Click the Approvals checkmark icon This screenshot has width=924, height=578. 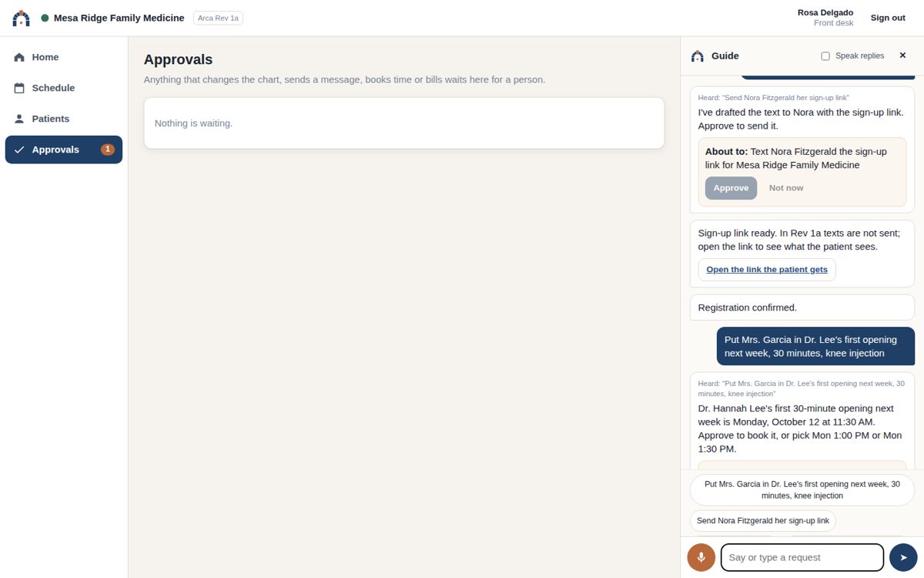19,150
